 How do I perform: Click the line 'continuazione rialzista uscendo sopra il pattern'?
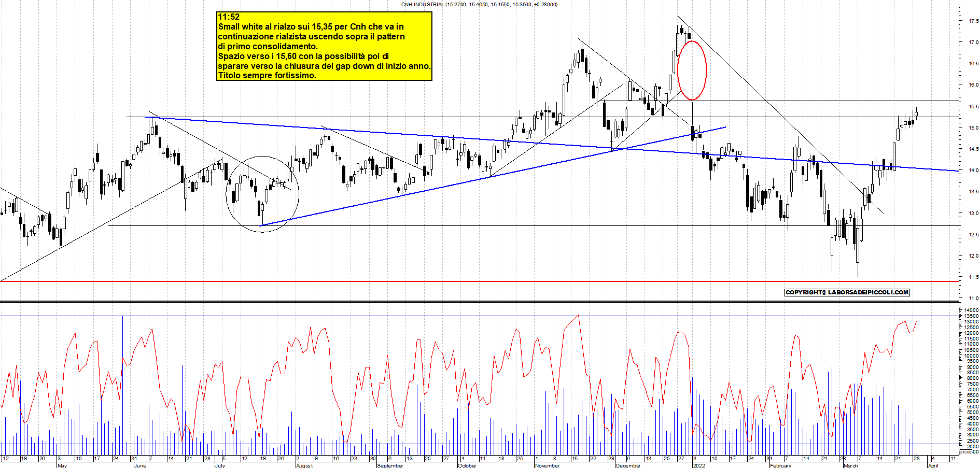pos(311,36)
